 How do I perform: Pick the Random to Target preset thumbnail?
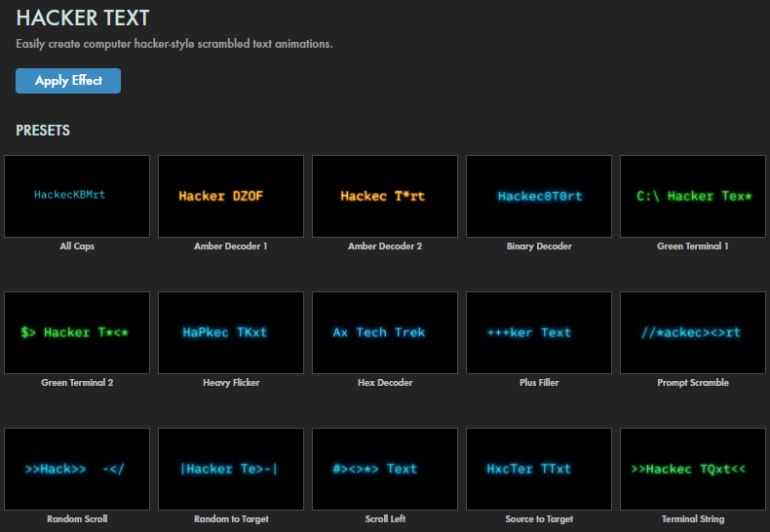[231, 470]
